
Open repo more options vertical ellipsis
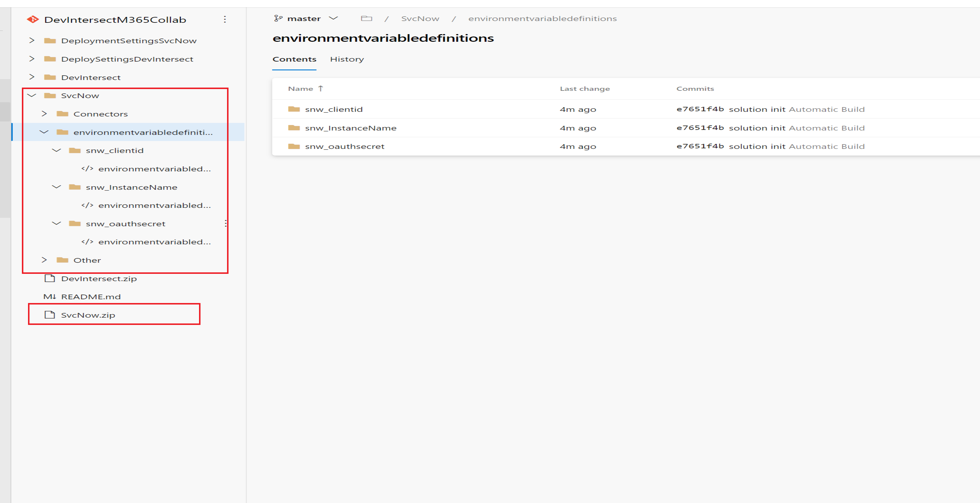(x=225, y=19)
